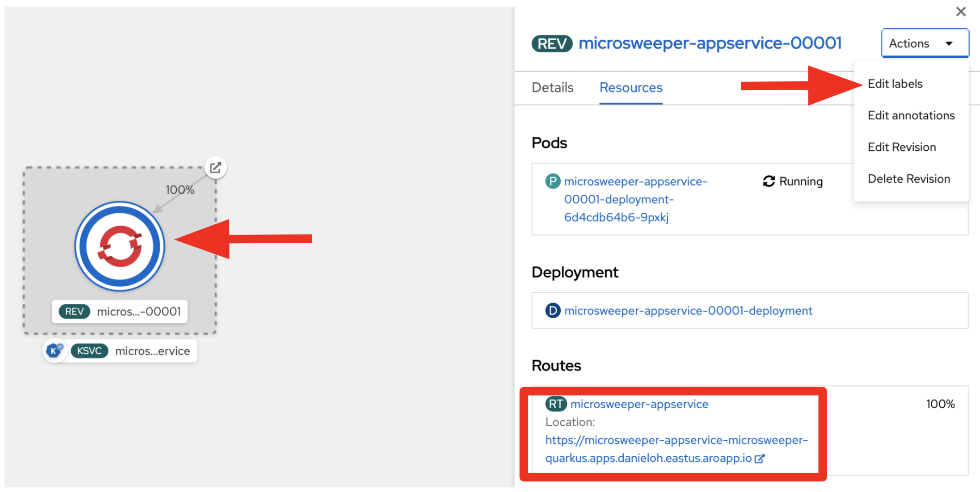This screenshot has width=980, height=492.
Task: Click the REV micros...-00001 node label
Action: pyautogui.click(x=120, y=312)
